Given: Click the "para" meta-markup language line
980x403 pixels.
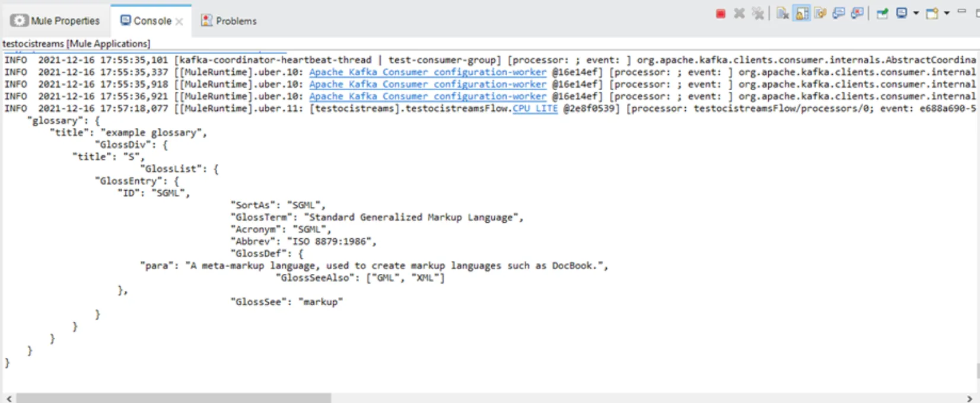Looking at the screenshot, I should click(374, 266).
